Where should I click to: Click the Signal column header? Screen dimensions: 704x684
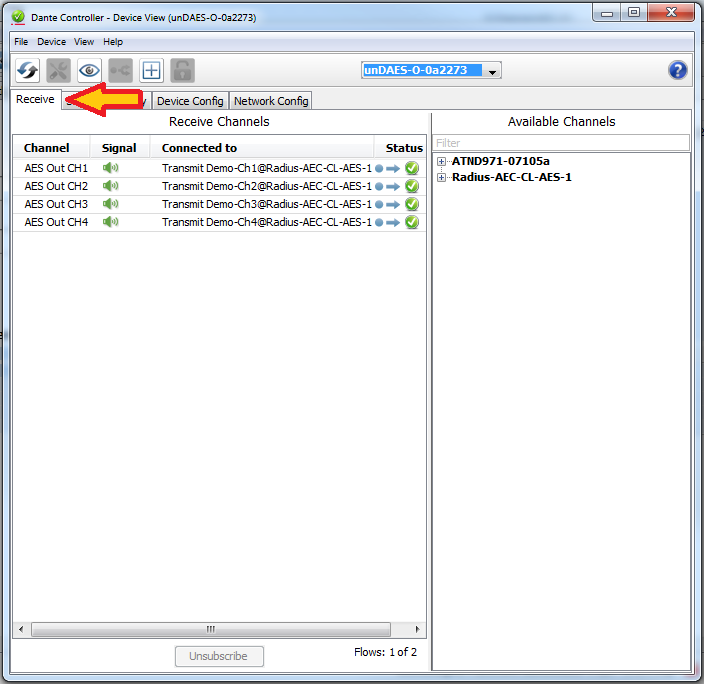coord(119,148)
